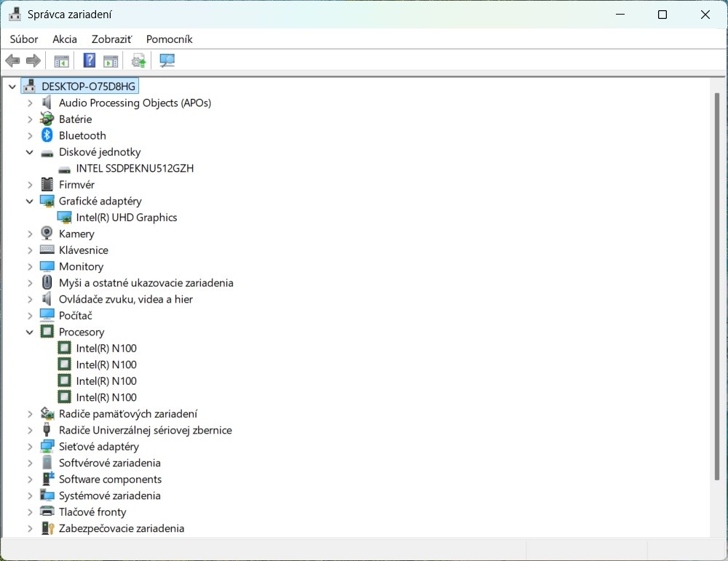This screenshot has height=561, width=728.
Task: Open the Zobraziť menu
Action: 111,39
